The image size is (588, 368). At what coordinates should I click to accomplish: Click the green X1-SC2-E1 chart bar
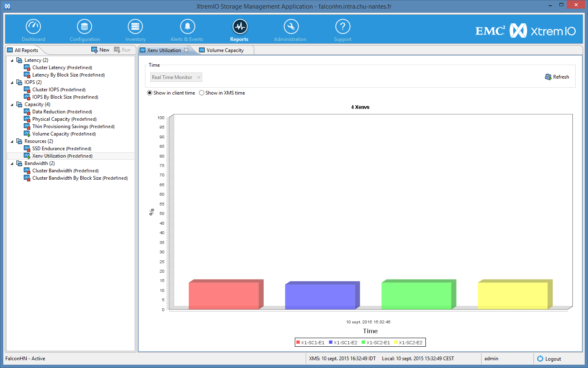point(418,295)
